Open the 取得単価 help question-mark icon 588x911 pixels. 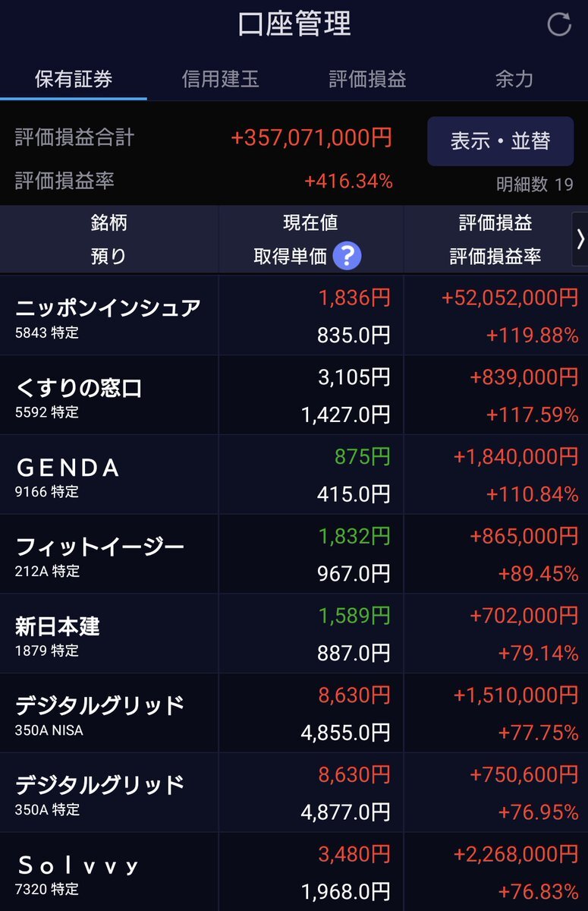[347, 257]
